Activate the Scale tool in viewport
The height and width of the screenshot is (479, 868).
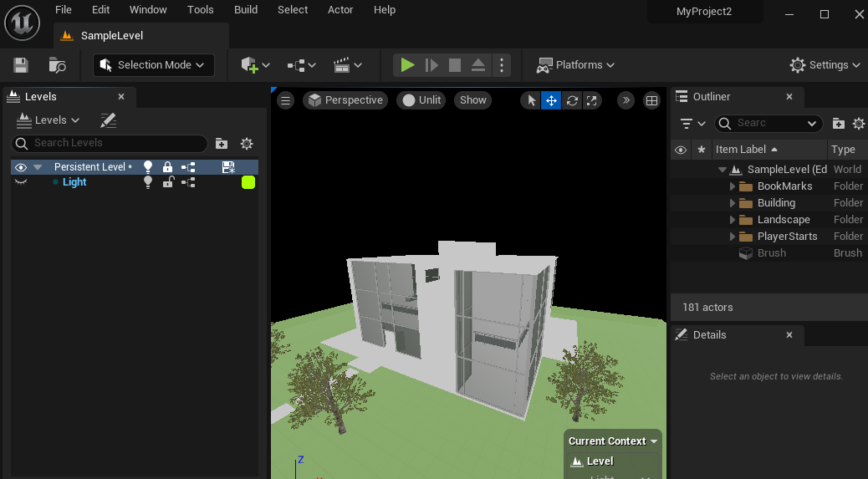pos(592,100)
